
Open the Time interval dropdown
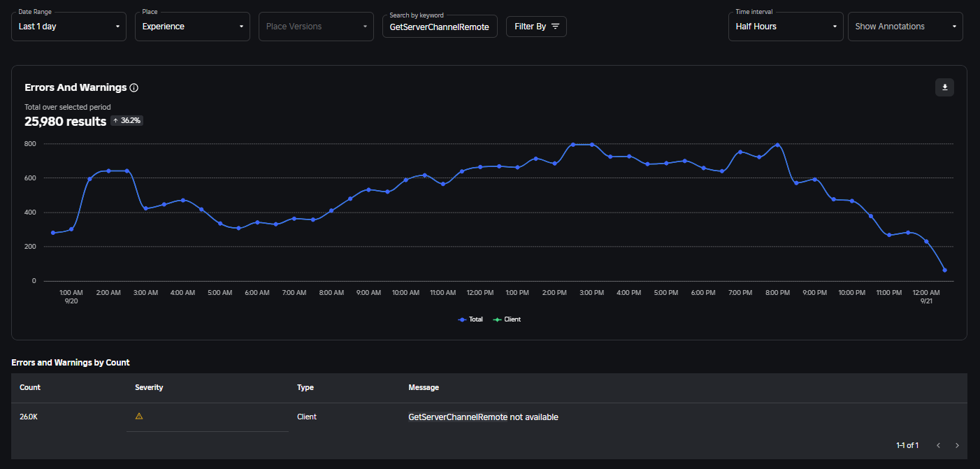[785, 27]
